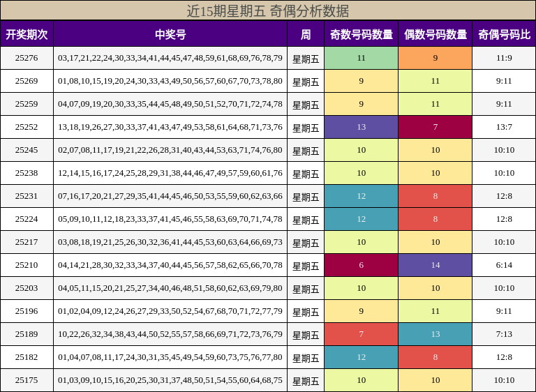
Task: Select the winning numbers for period 25189
Action: (x=170, y=334)
